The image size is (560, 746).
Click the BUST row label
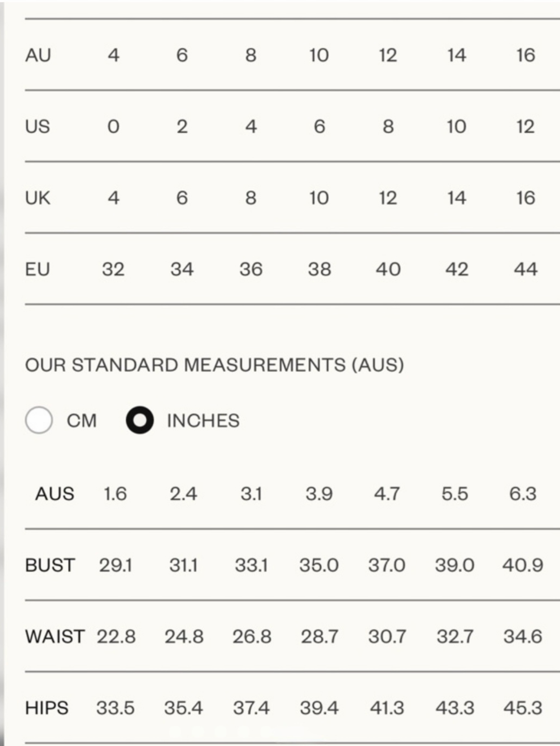tap(50, 565)
